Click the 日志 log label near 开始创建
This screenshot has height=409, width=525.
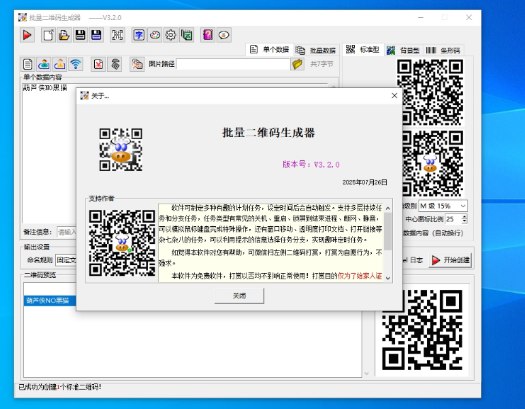[x=416, y=260]
